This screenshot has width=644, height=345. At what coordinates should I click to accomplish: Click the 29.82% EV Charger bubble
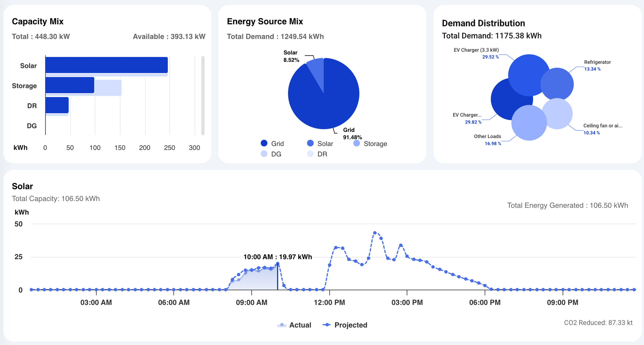tap(502, 103)
